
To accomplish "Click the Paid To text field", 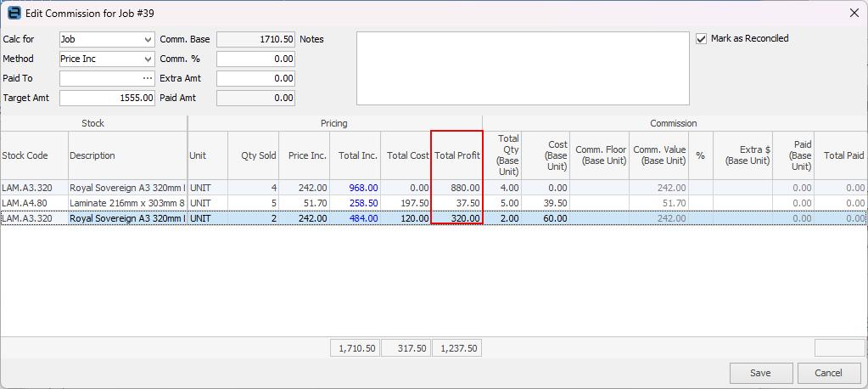I will tap(100, 79).
